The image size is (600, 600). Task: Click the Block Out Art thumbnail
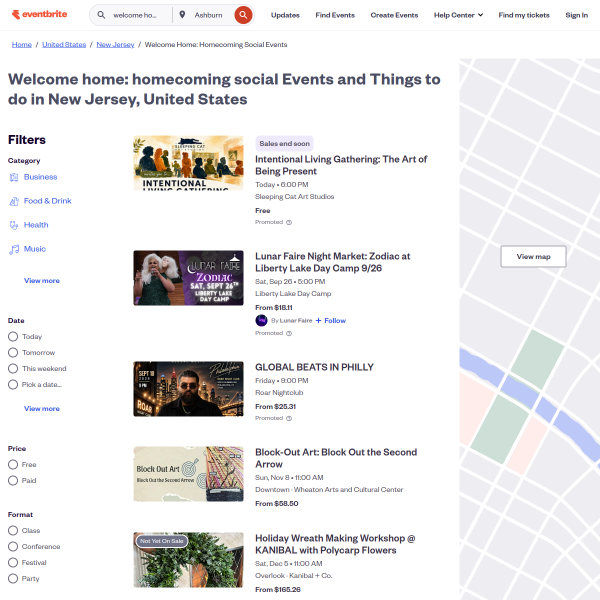tap(188, 474)
